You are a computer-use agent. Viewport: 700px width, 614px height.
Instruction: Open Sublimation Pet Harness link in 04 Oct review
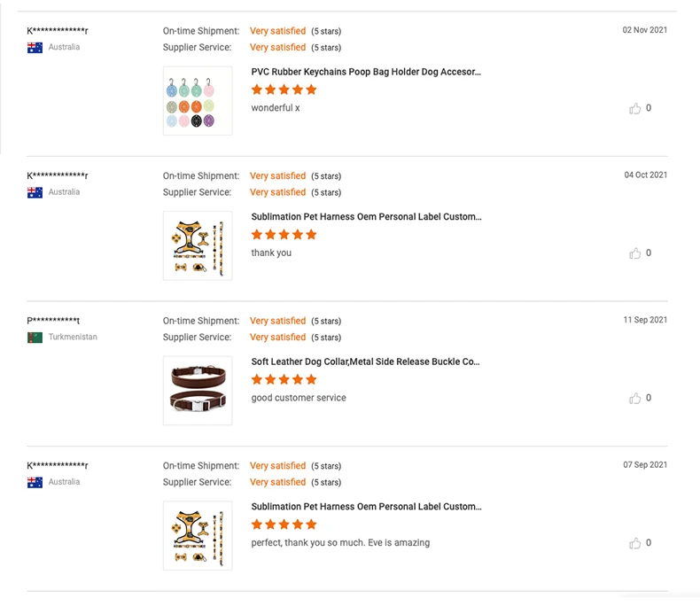point(366,217)
